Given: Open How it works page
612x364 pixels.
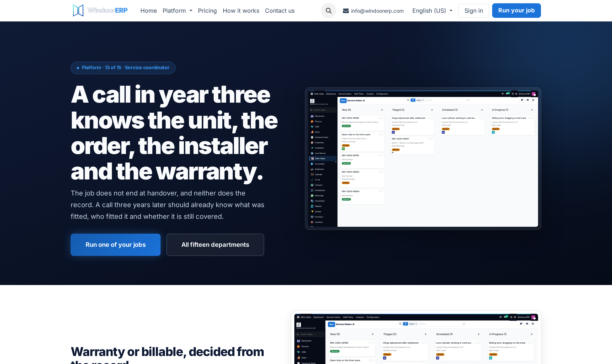Looking at the screenshot, I should (x=241, y=11).
